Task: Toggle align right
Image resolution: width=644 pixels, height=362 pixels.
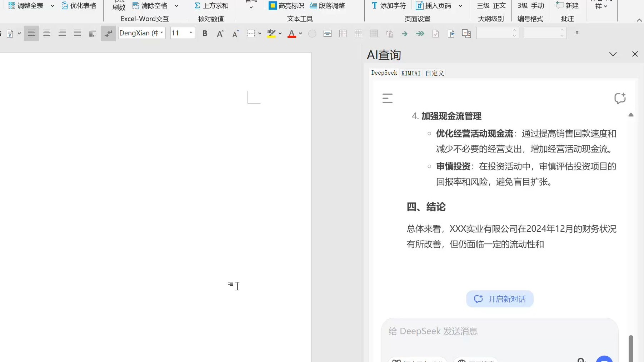Action: 62,34
